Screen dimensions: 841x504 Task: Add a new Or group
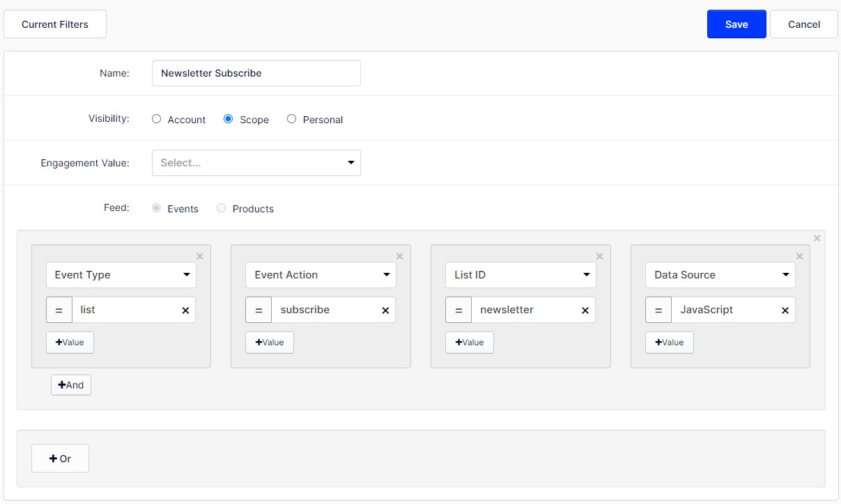[60, 459]
